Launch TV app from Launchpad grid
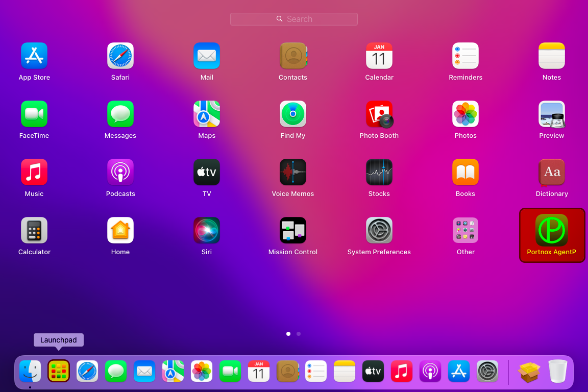588x392 pixels. [x=207, y=172]
